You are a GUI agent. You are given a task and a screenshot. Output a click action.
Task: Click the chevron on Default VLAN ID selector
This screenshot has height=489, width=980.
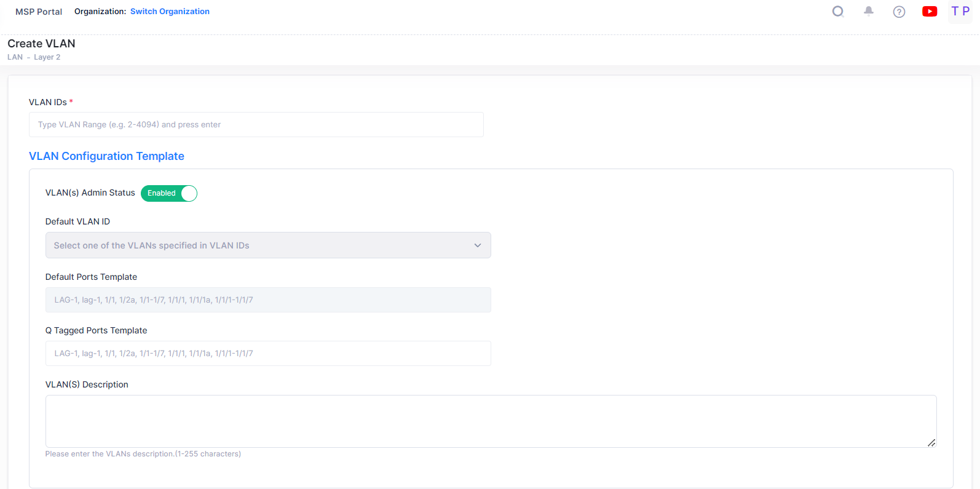coord(478,245)
